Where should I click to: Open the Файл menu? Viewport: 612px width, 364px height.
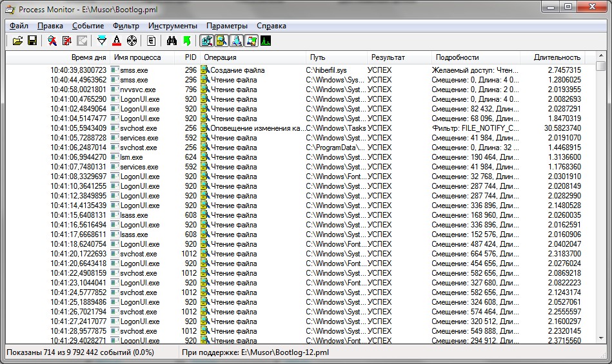[19, 26]
